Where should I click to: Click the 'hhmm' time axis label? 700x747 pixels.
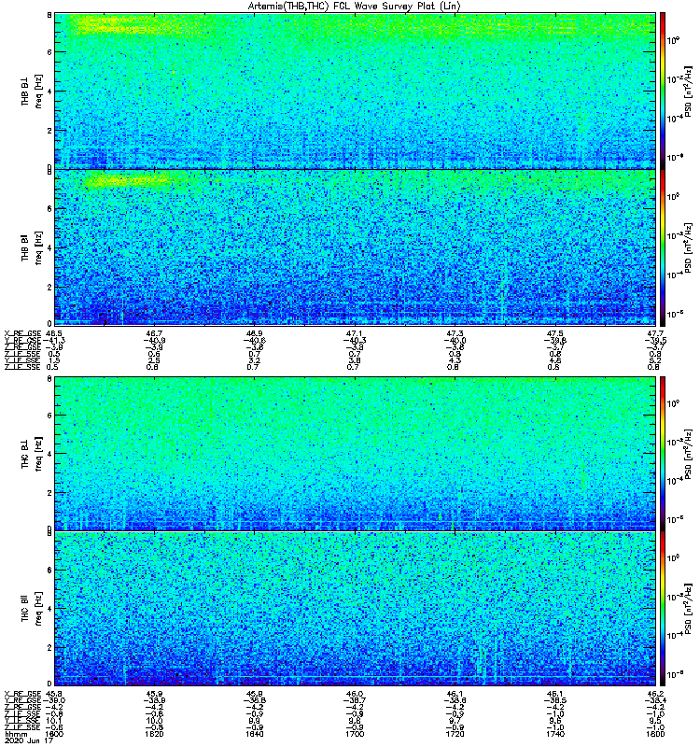(x=16, y=734)
